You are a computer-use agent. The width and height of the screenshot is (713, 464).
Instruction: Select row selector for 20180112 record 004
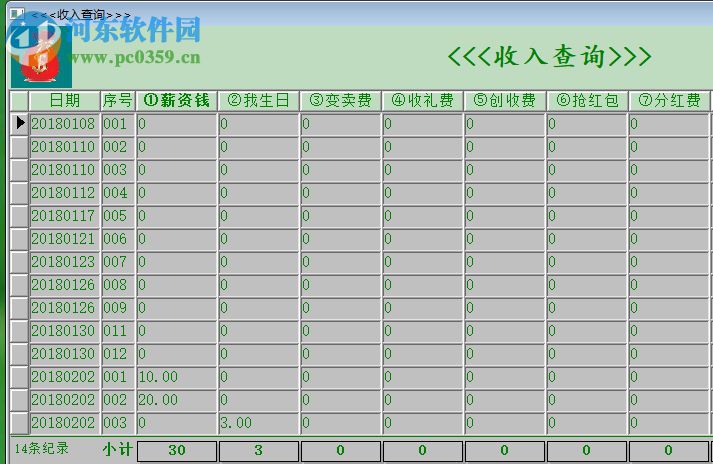[20, 193]
